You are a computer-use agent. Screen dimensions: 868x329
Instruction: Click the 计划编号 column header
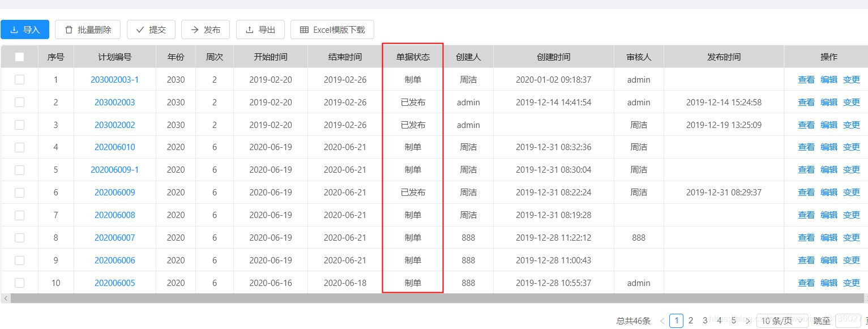(115, 57)
